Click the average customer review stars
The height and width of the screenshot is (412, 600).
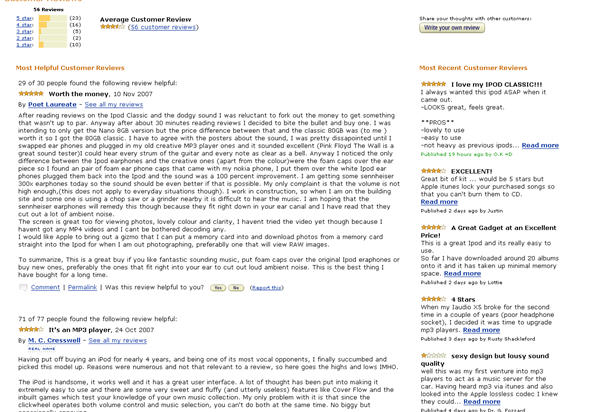click(x=111, y=26)
